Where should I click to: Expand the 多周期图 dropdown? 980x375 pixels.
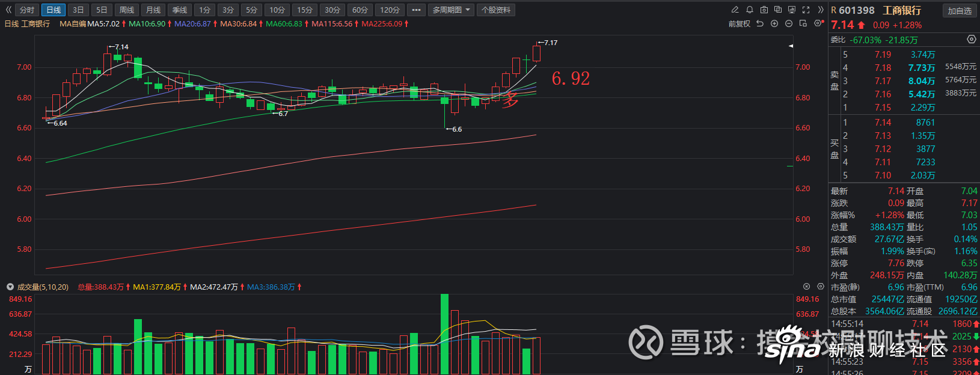(x=452, y=10)
